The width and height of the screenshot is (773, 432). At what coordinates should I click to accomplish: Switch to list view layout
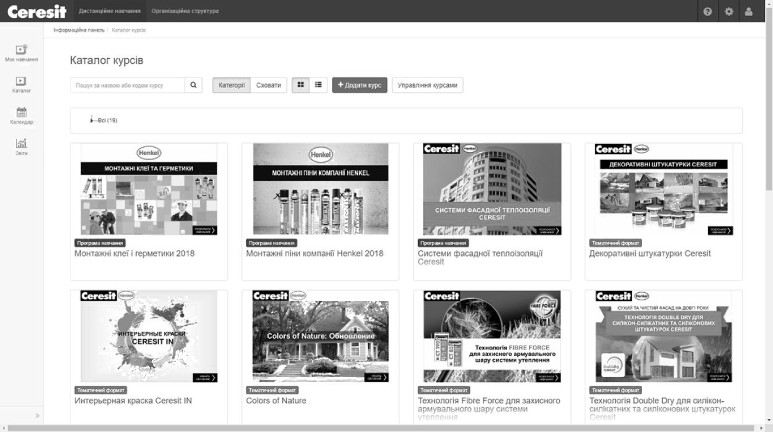click(x=318, y=85)
